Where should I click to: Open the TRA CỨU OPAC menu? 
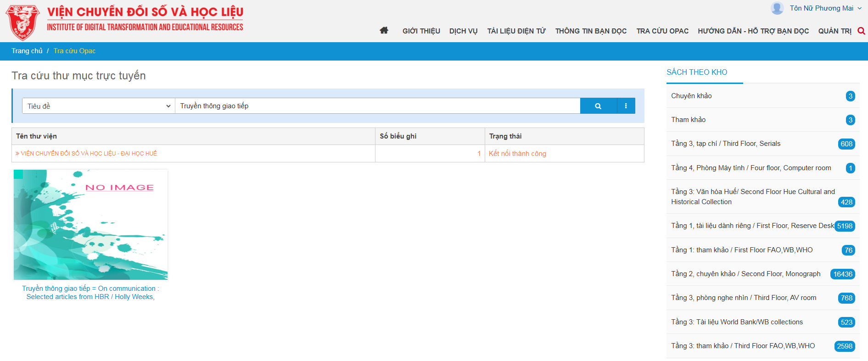[662, 31]
